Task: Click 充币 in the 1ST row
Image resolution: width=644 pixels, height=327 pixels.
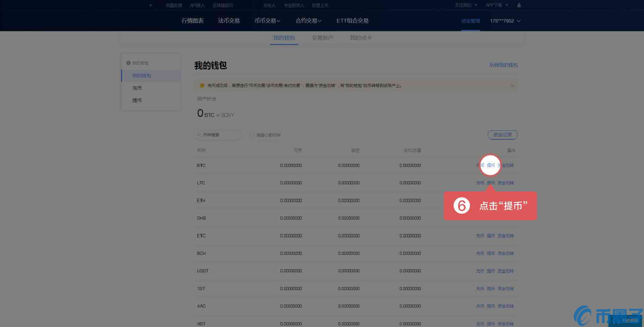Action: pyautogui.click(x=480, y=289)
